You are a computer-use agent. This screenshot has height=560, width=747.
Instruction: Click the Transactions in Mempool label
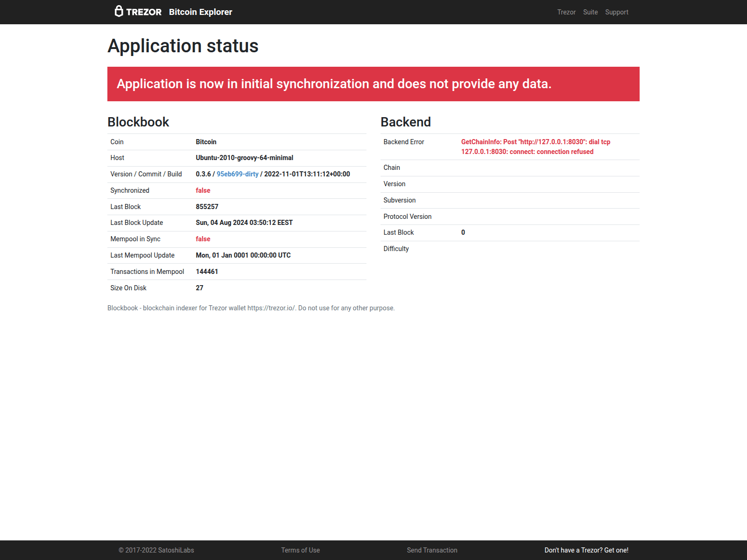point(147,272)
